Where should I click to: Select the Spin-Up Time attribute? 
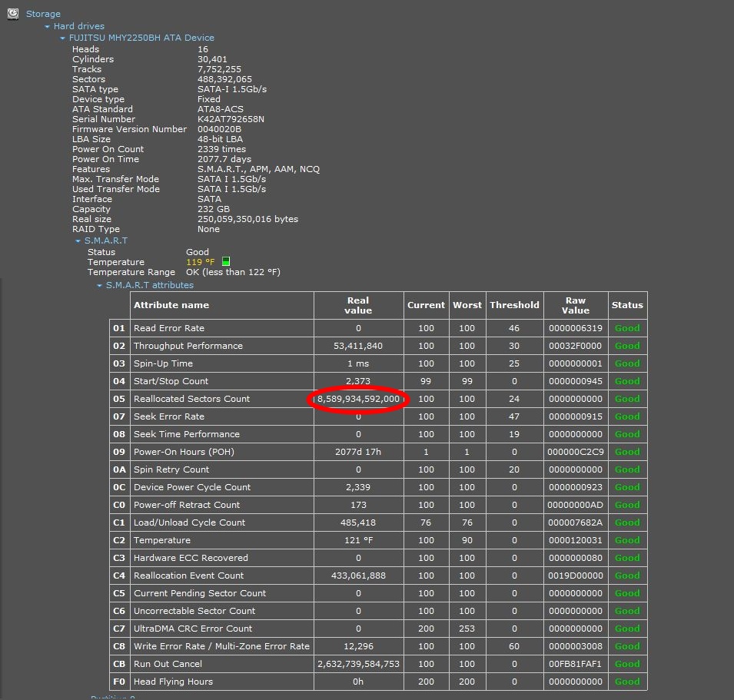pyautogui.click(x=163, y=363)
